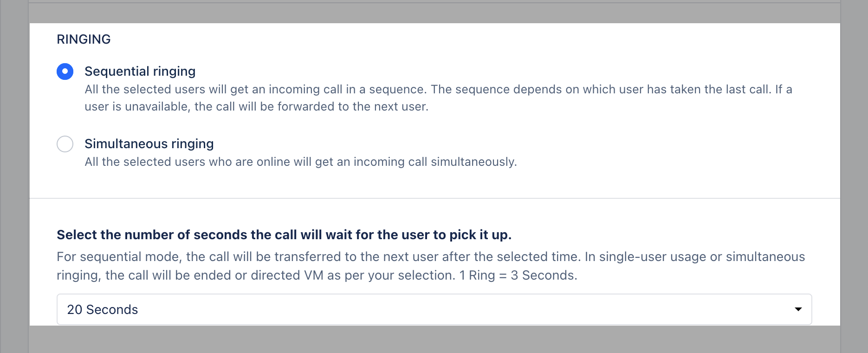
Task: Open the ring duration dropdown showing 20 Seconds
Action: tap(434, 309)
